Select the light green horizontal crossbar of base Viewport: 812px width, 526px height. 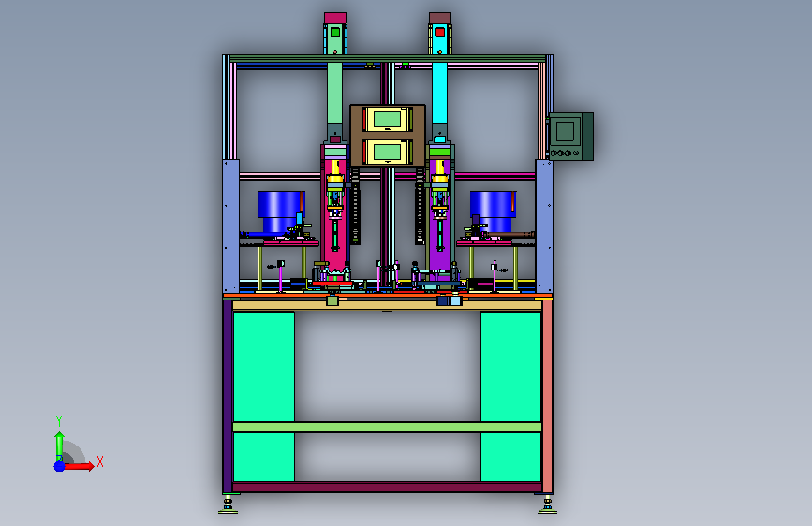coord(388,427)
